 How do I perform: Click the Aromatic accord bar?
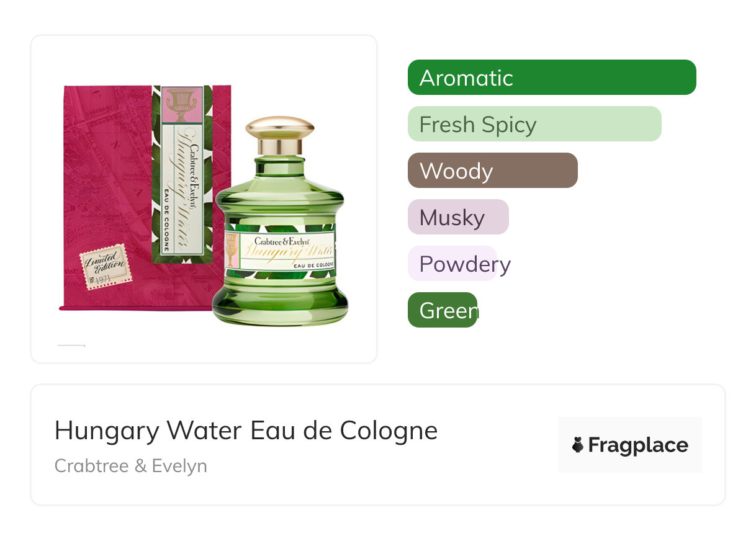pos(552,78)
